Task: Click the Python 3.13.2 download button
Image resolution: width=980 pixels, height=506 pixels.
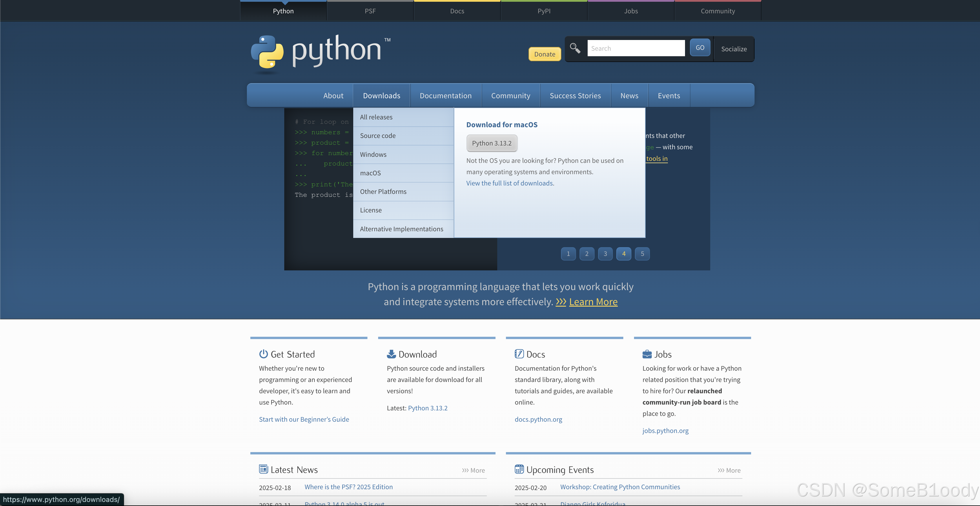Action: [x=491, y=143]
